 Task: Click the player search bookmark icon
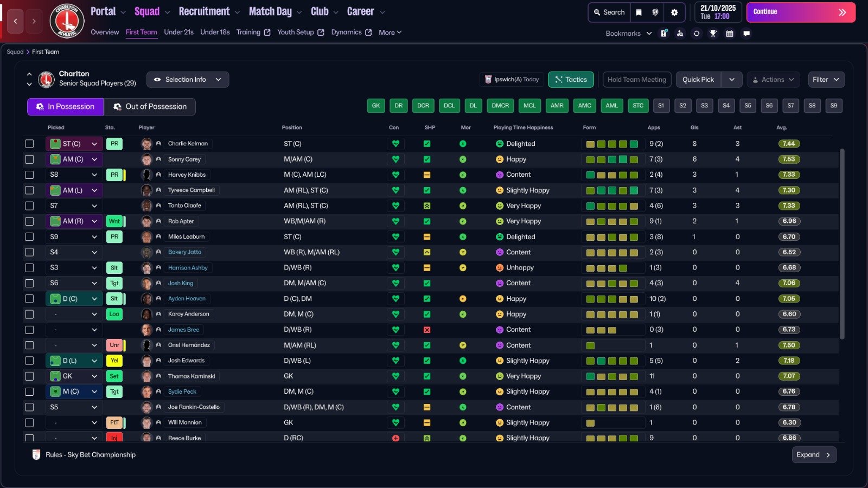(x=680, y=34)
